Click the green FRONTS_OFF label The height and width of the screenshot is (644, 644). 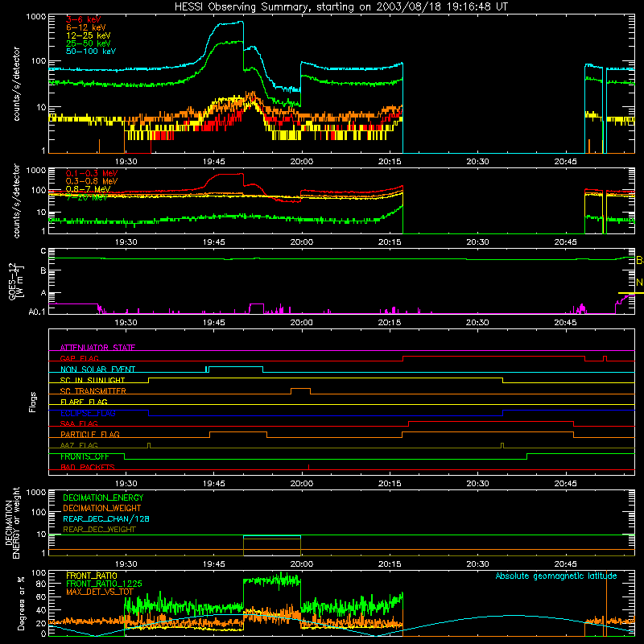point(85,456)
